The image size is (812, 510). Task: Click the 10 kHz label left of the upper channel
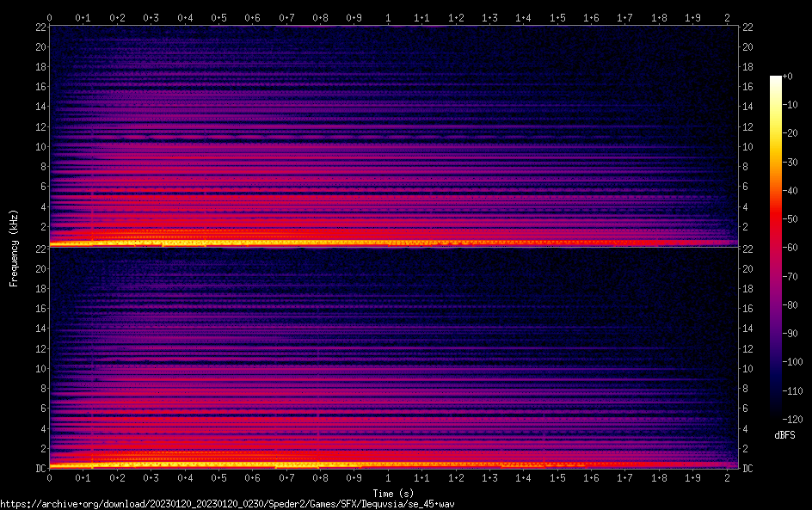coord(40,146)
